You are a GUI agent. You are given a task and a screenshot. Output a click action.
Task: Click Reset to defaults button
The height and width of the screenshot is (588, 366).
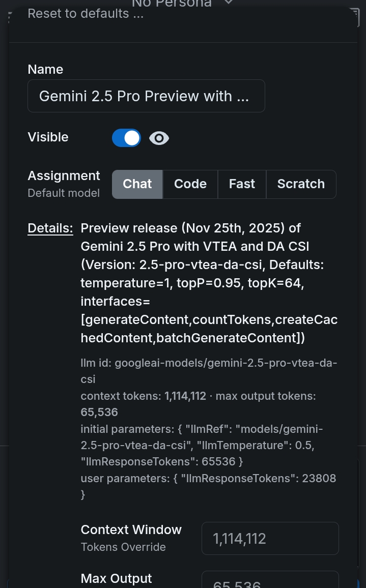[86, 14]
